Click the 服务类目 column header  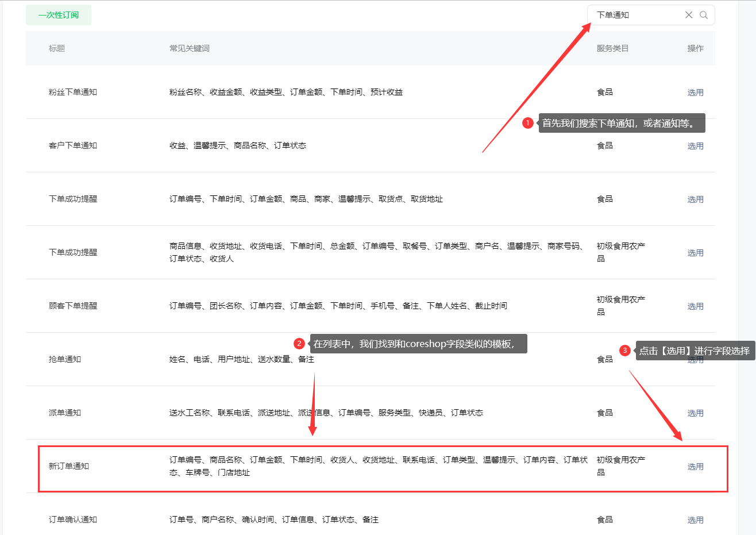612,48
